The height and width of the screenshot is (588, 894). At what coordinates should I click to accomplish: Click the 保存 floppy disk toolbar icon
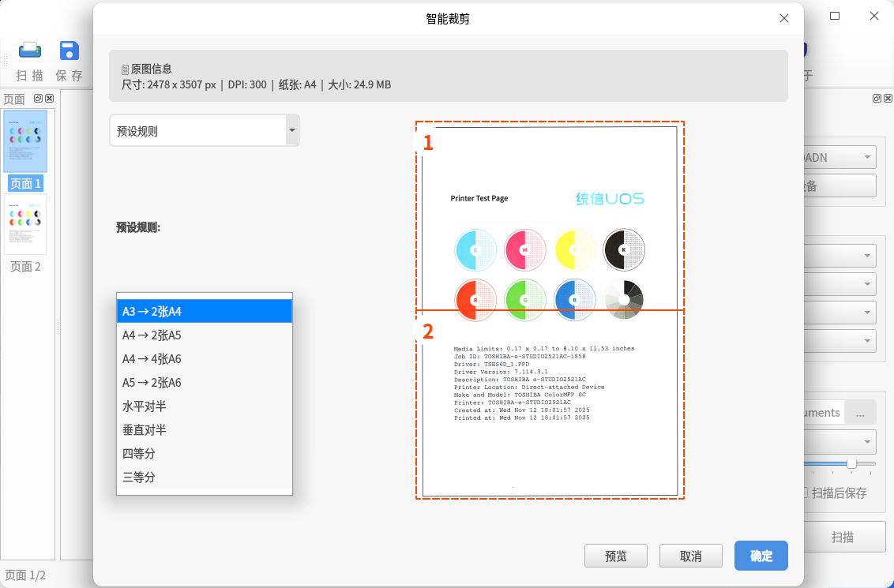click(x=69, y=51)
